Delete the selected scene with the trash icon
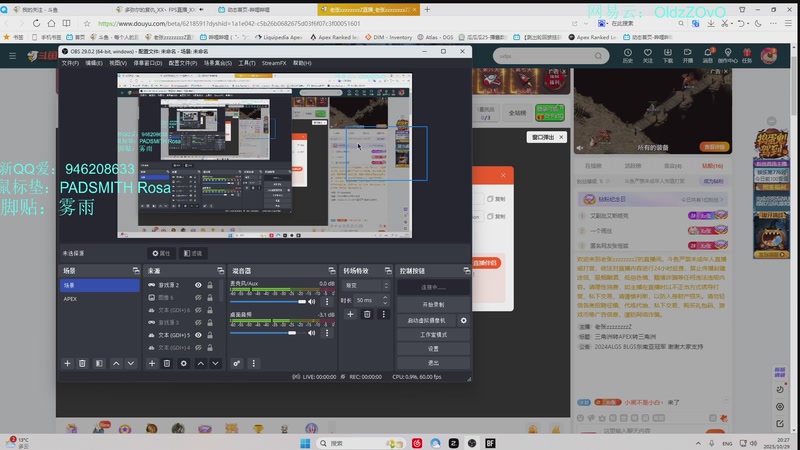800x450 pixels. (x=82, y=363)
